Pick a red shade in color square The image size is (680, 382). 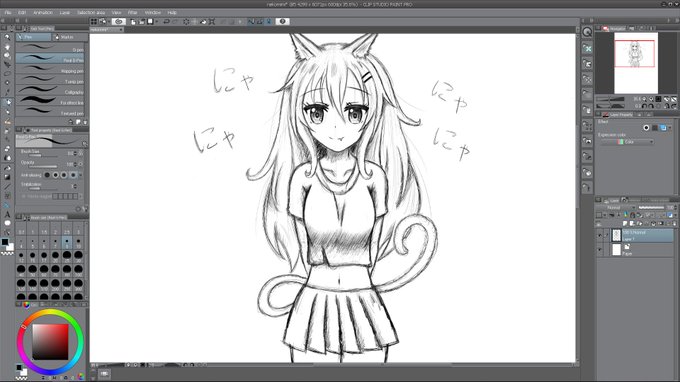[x=50, y=342]
